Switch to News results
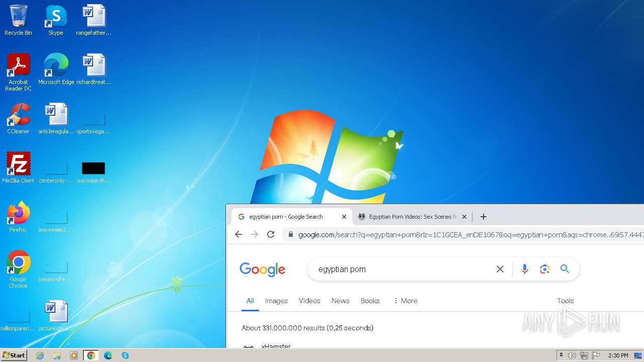The image size is (644, 362). pyautogui.click(x=340, y=301)
